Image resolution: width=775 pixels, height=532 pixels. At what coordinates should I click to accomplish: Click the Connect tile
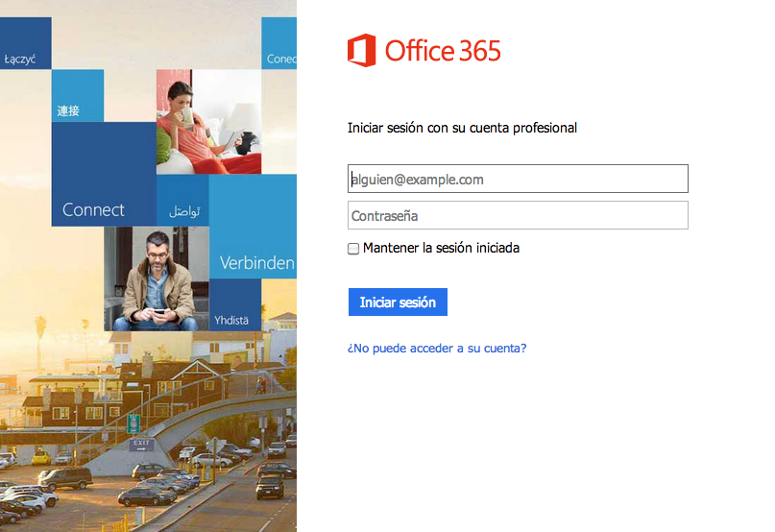(x=104, y=174)
